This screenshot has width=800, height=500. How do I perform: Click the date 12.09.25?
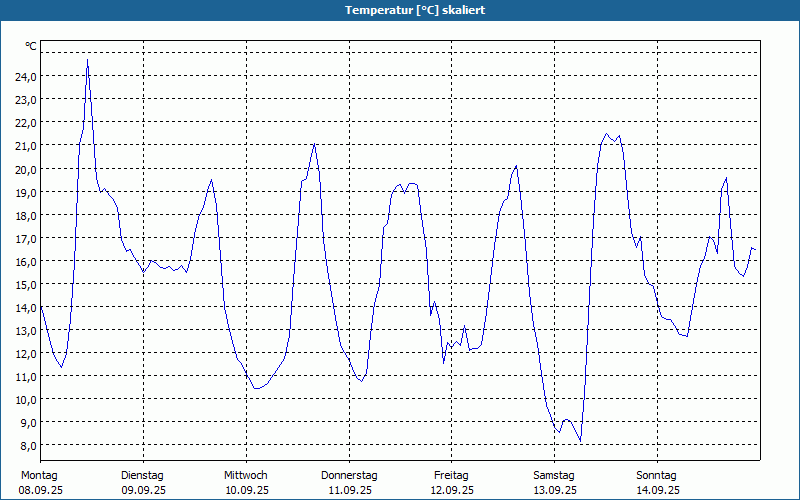pos(452,490)
